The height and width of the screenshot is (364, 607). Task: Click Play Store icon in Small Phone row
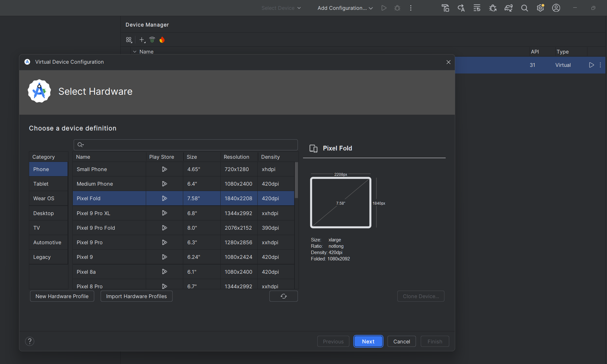(x=165, y=169)
